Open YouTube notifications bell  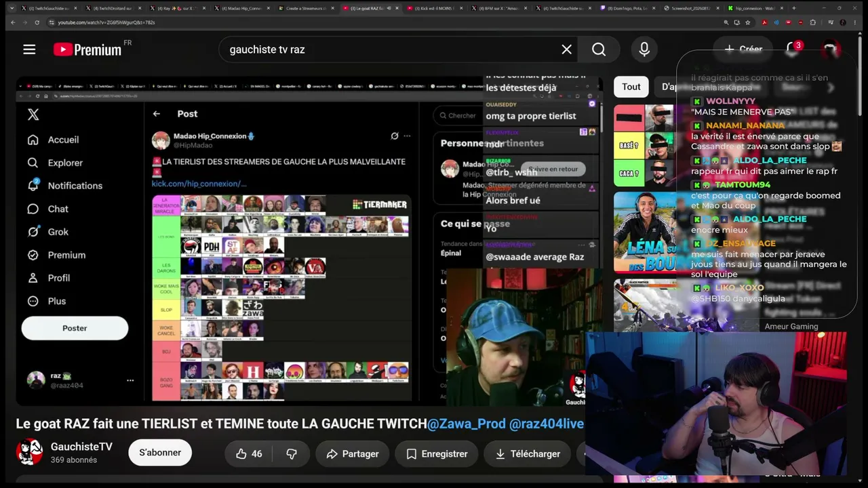click(x=792, y=49)
